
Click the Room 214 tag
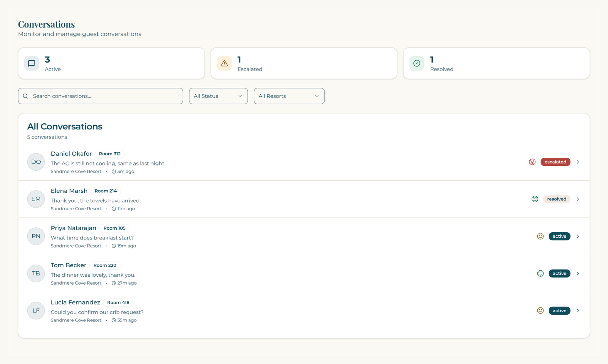(106, 191)
